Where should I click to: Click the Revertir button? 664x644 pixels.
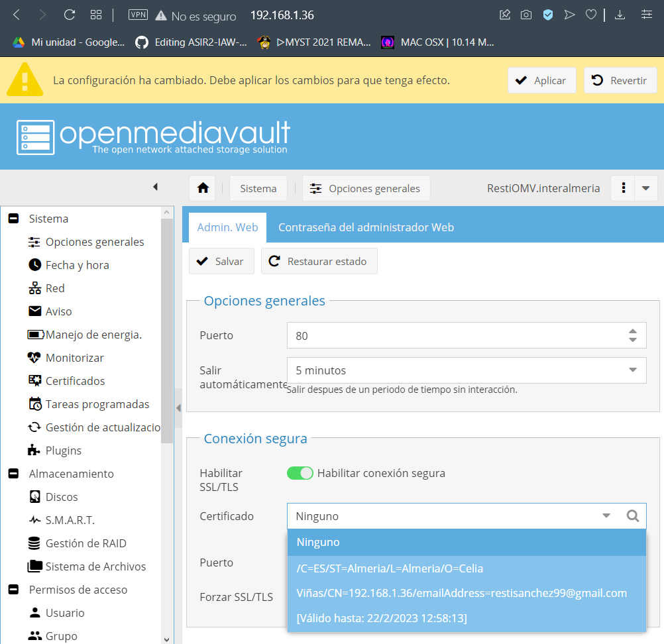620,80
